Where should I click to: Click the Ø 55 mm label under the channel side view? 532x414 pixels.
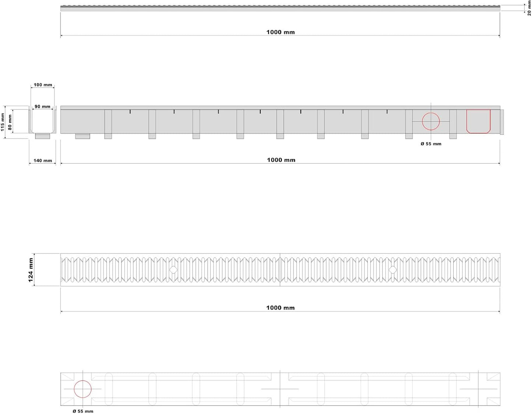[431, 144]
